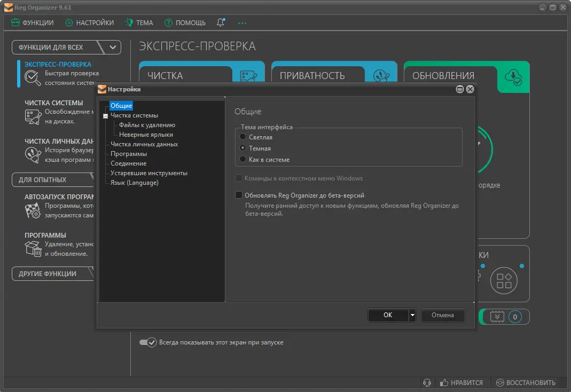This screenshot has width=571, height=392.
Task: Click the ПРИВАТНОСТЬ card header
Action: [x=312, y=75]
